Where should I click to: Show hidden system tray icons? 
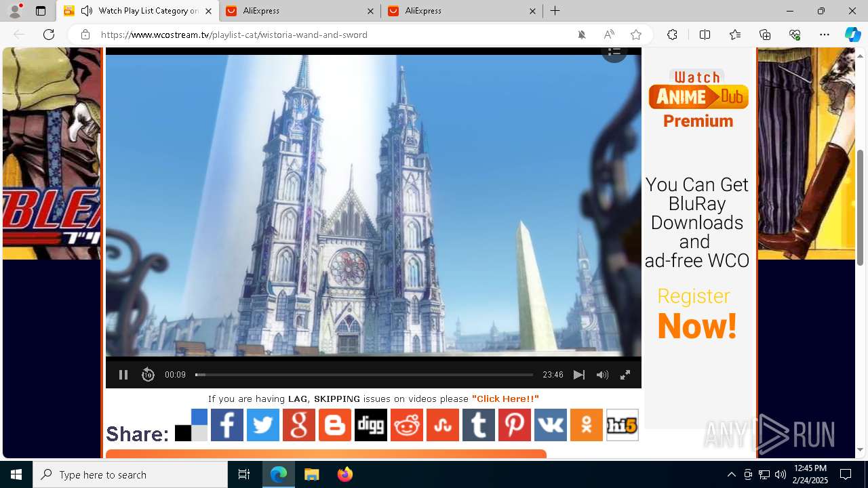(732, 474)
